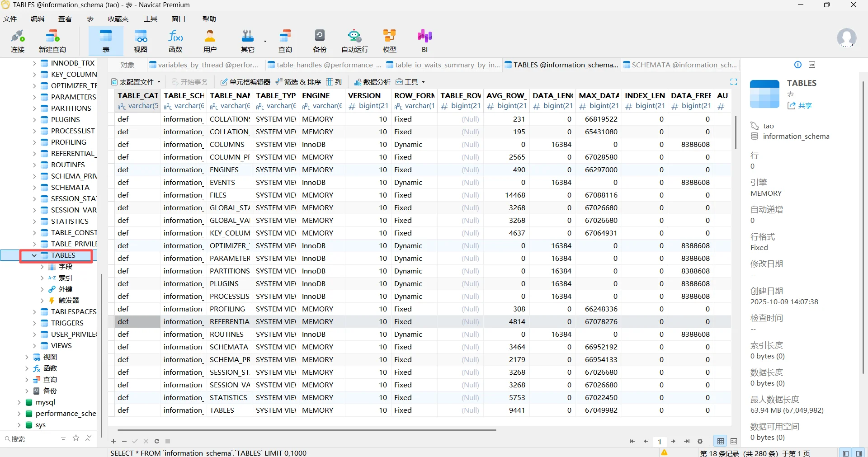Screen dimensions: 868x457
Task: Toggle favorites star filter in navigation pane
Action: pos(76,438)
